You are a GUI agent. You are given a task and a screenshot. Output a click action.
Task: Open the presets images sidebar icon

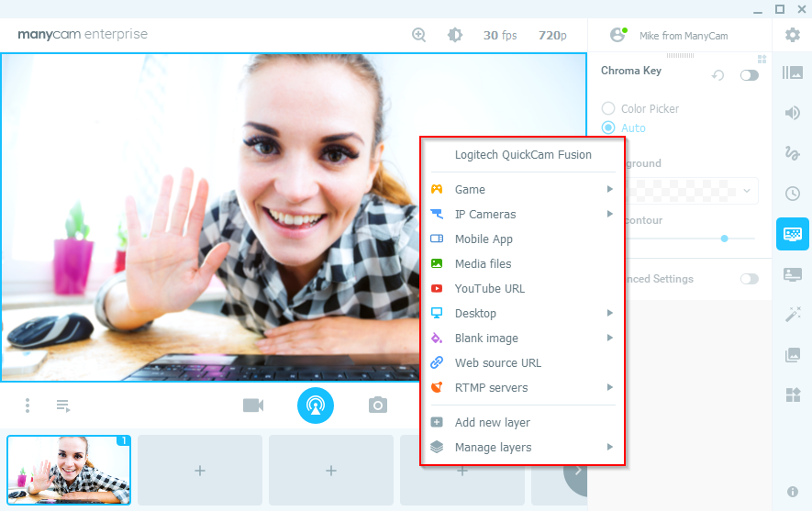[793, 73]
